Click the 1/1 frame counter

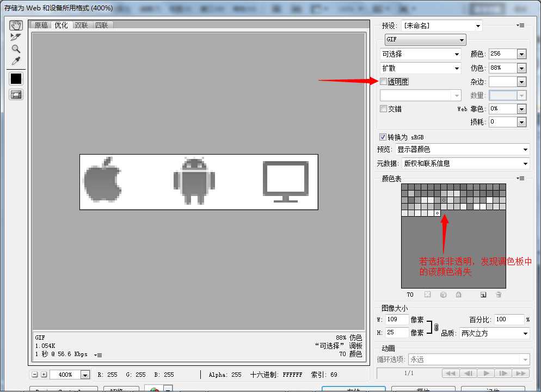pyautogui.click(x=409, y=373)
